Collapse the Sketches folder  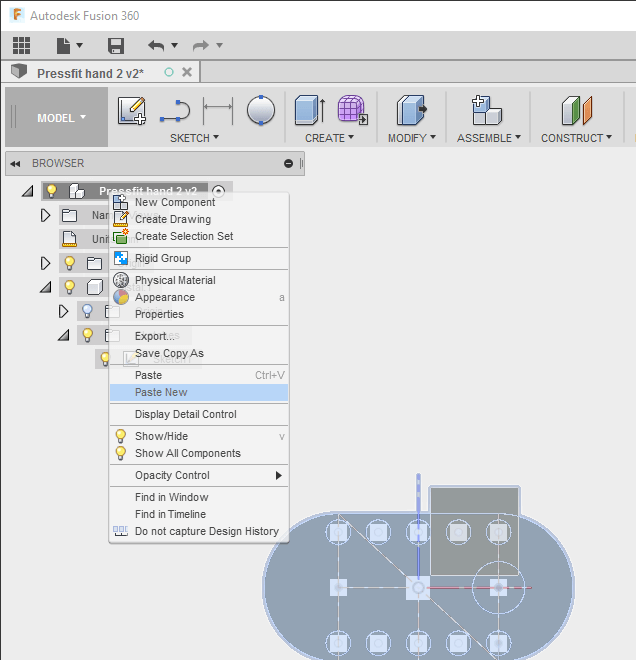click(x=64, y=335)
